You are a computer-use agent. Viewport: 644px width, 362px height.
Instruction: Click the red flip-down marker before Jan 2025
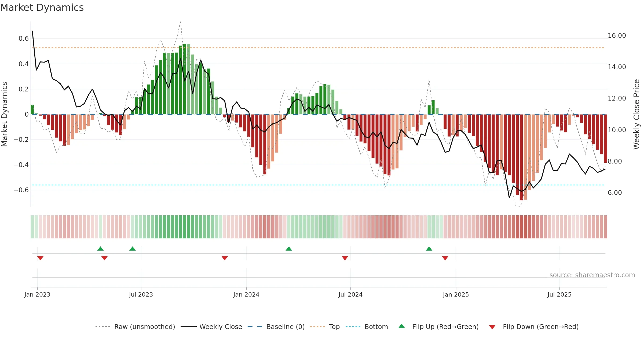point(445,258)
